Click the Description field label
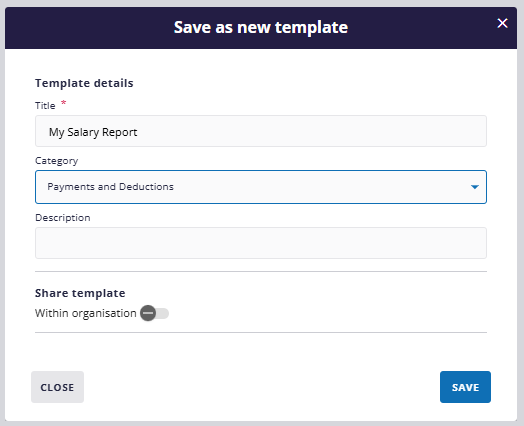 pos(62,218)
